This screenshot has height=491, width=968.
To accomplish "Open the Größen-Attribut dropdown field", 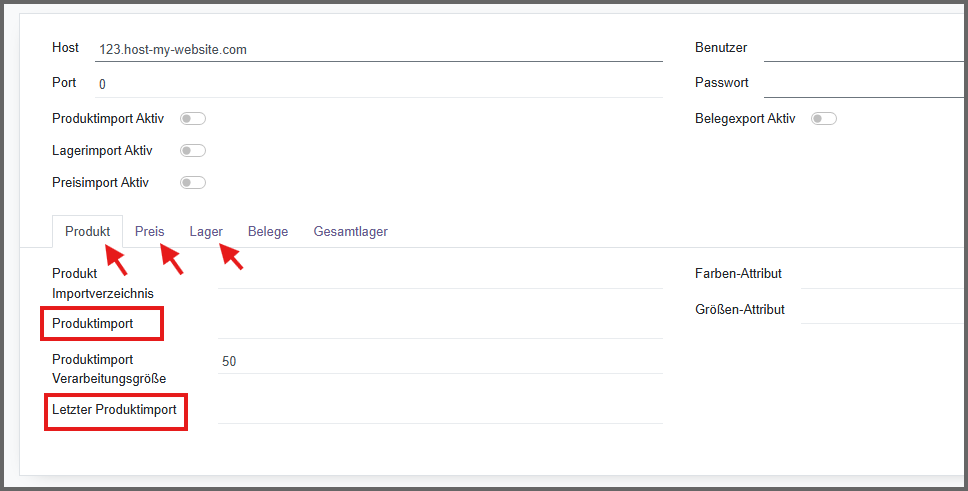I will pos(880,310).
